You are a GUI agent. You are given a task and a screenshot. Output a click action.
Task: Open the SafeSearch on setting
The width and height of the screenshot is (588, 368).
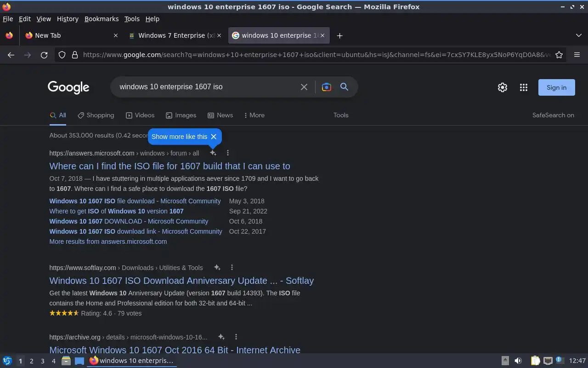tap(553, 115)
